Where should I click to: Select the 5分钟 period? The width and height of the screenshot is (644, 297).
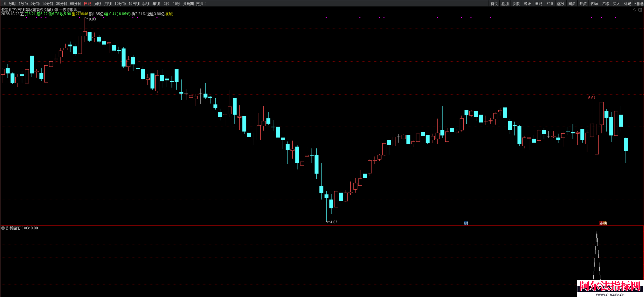(35, 4)
